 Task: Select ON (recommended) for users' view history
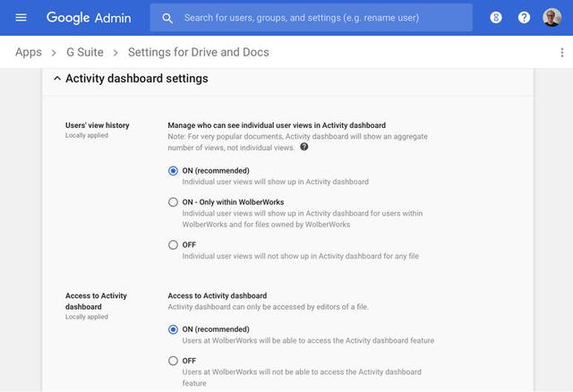(174, 171)
